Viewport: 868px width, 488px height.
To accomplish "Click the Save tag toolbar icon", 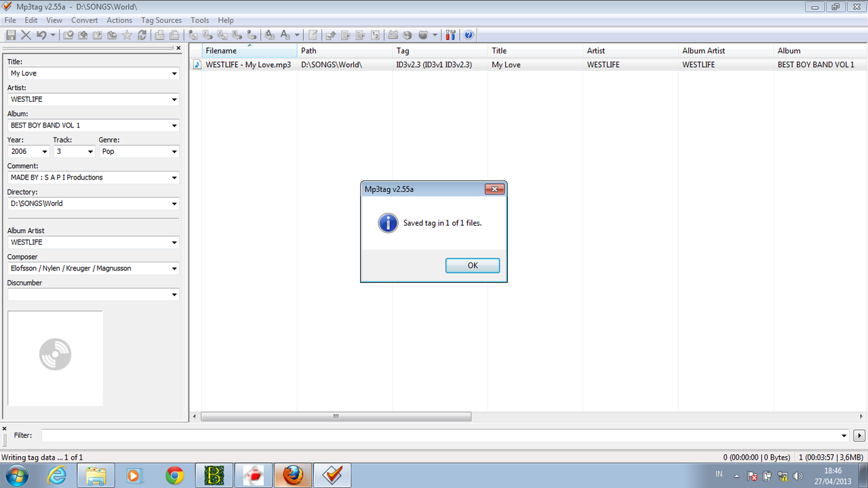I will [9, 35].
